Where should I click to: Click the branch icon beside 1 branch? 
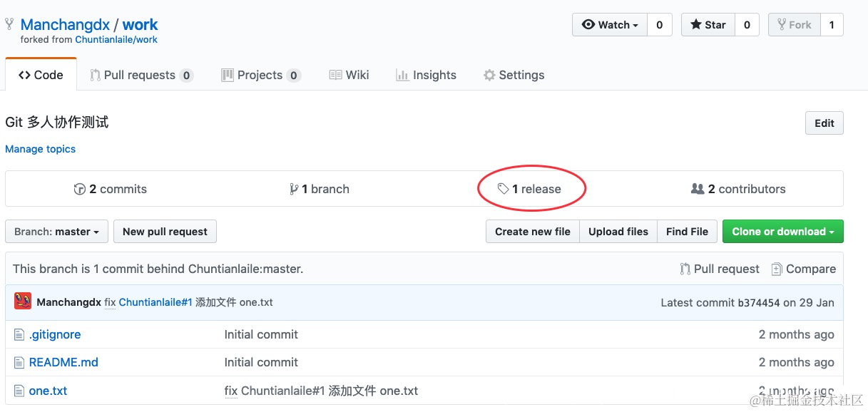point(294,189)
